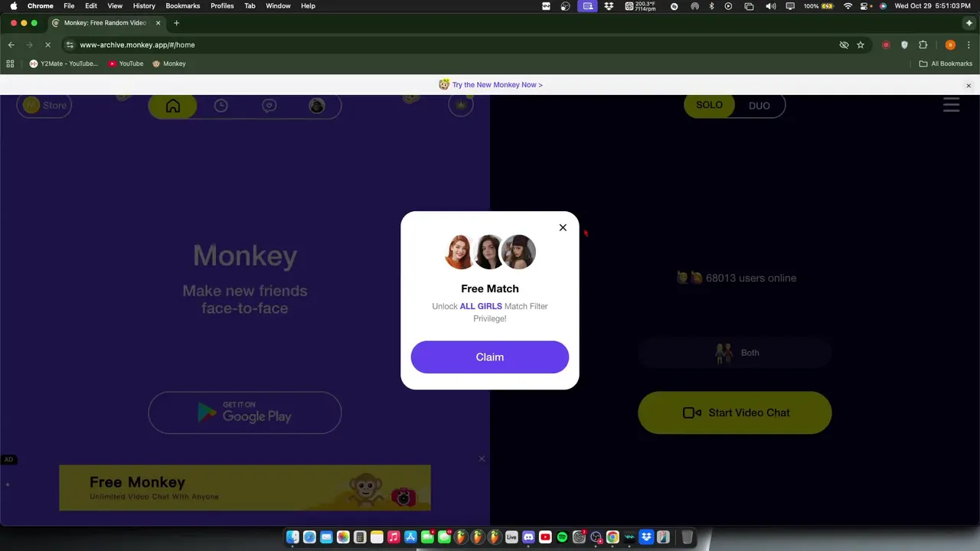Open the heart chat messages tab
980x551 pixels.
click(269, 106)
